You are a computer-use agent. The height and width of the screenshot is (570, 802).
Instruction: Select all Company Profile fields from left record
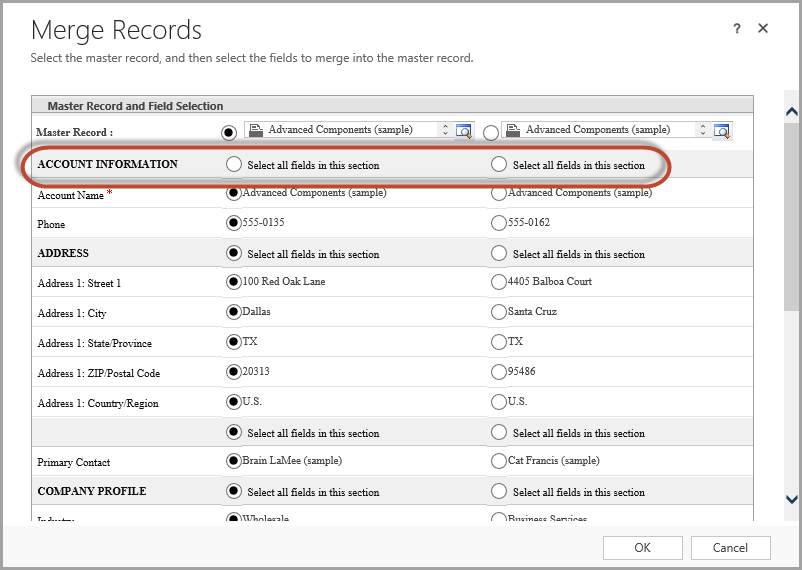pos(234,491)
